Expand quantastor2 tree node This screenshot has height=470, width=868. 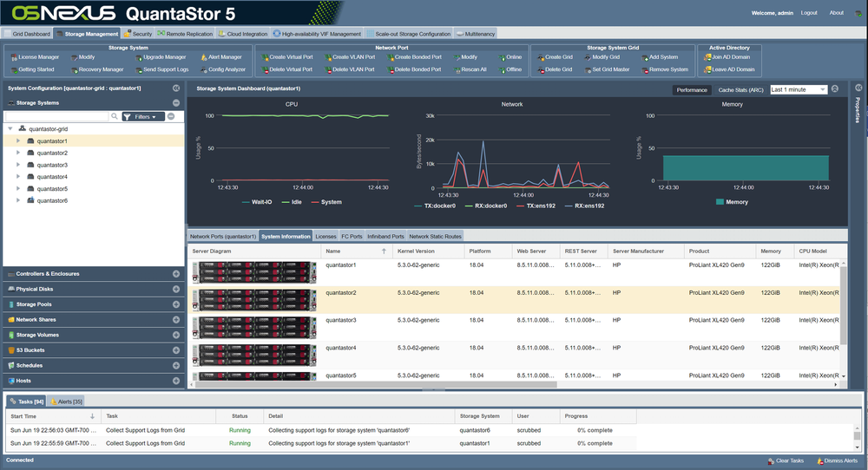(x=18, y=153)
